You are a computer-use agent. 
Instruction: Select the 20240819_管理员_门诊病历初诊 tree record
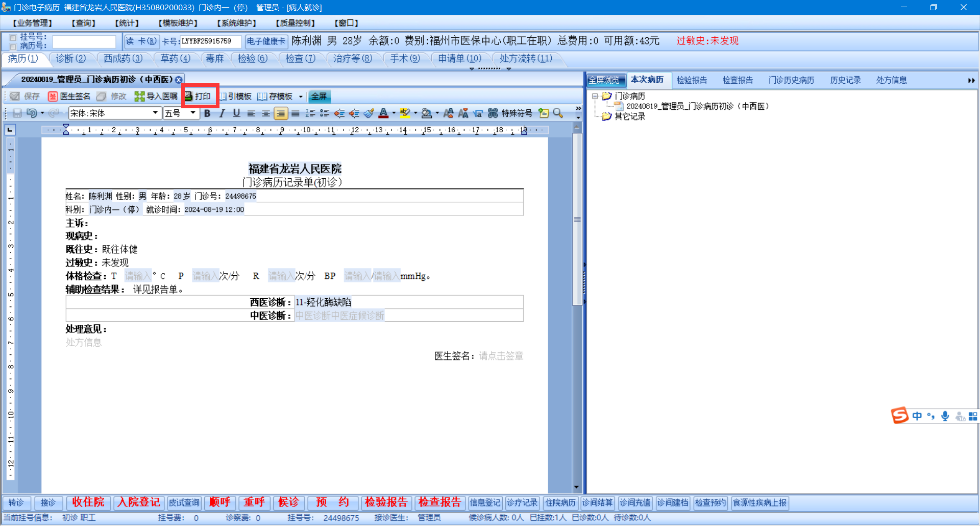pyautogui.click(x=698, y=106)
